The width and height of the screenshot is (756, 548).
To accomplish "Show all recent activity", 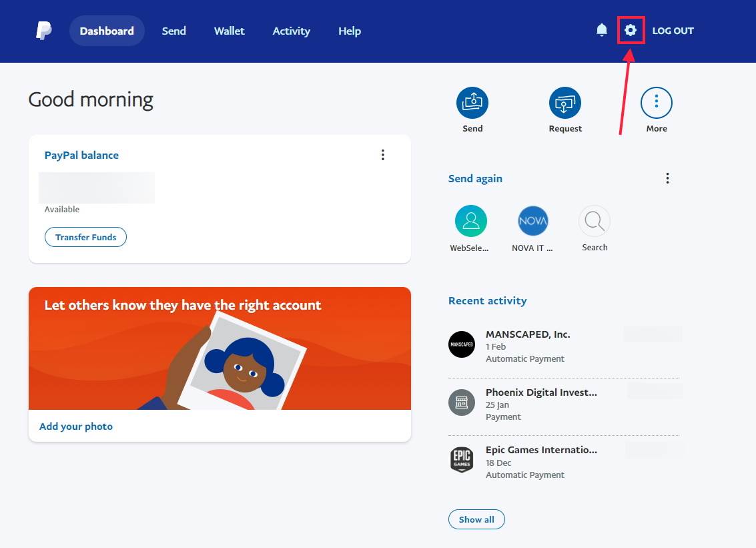I will click(x=476, y=519).
